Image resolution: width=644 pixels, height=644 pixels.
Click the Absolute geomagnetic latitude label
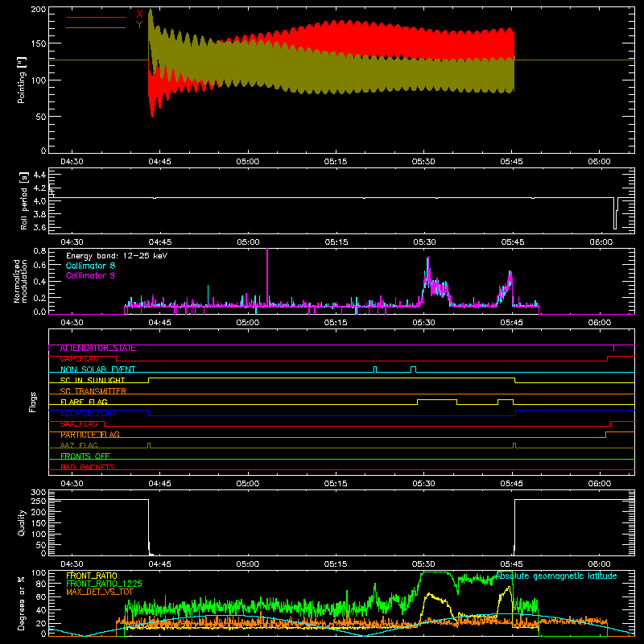556,576
